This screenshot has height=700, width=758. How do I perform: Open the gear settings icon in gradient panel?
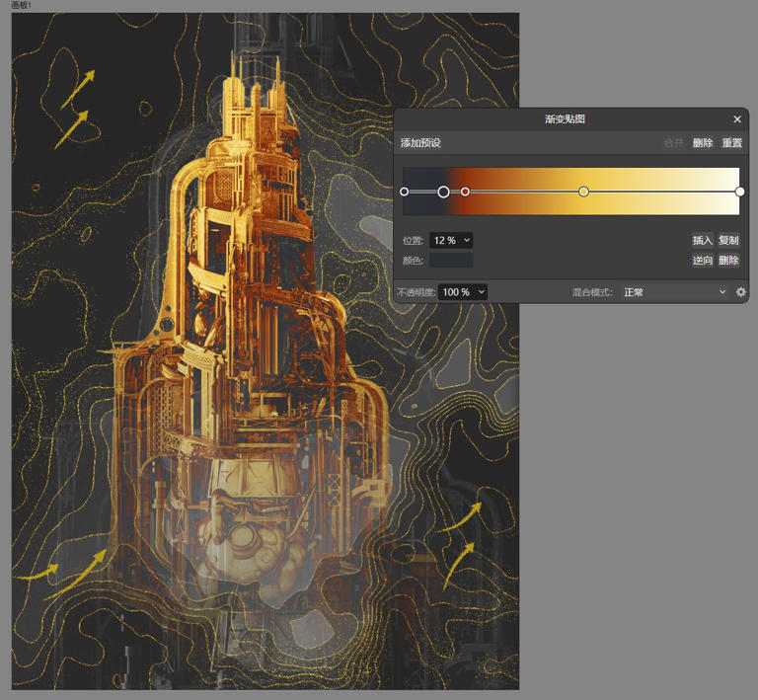click(740, 292)
